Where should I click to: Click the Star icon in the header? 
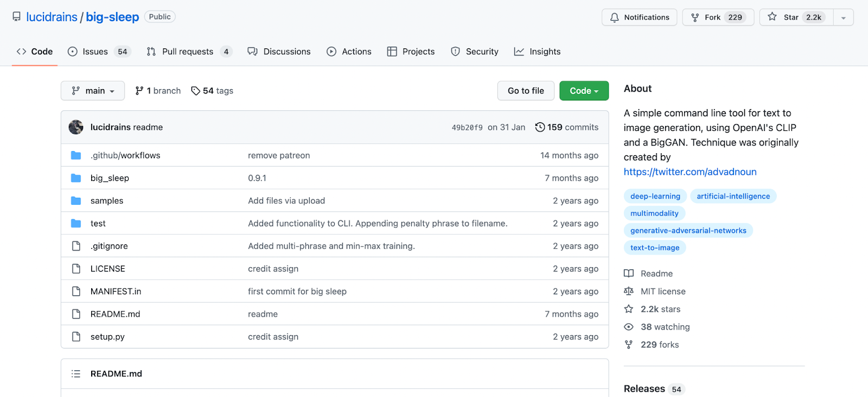pyautogui.click(x=772, y=17)
